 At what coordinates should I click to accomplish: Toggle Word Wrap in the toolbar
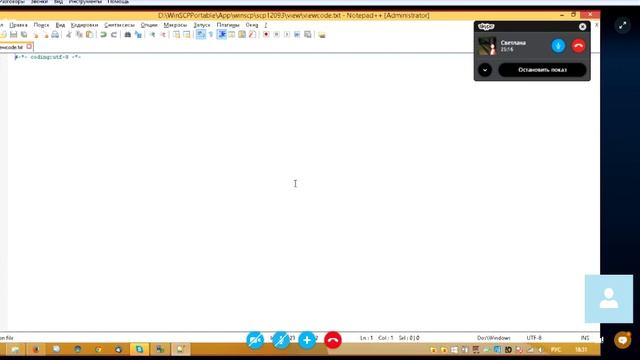tap(200, 35)
